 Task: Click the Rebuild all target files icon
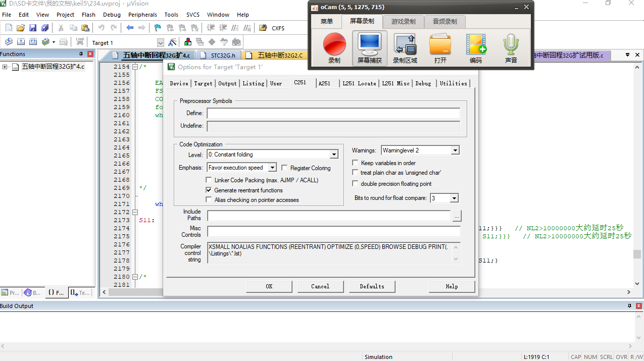pos(33,42)
